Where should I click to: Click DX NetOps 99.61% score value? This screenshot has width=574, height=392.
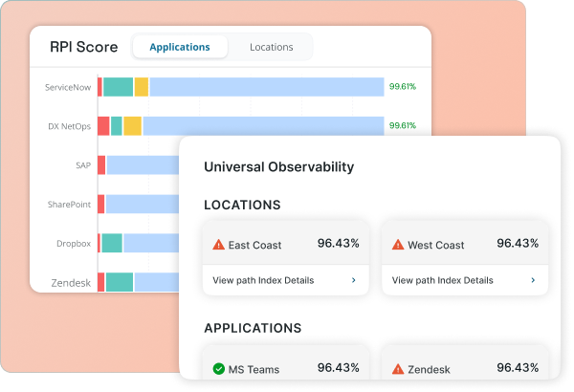[x=403, y=125]
